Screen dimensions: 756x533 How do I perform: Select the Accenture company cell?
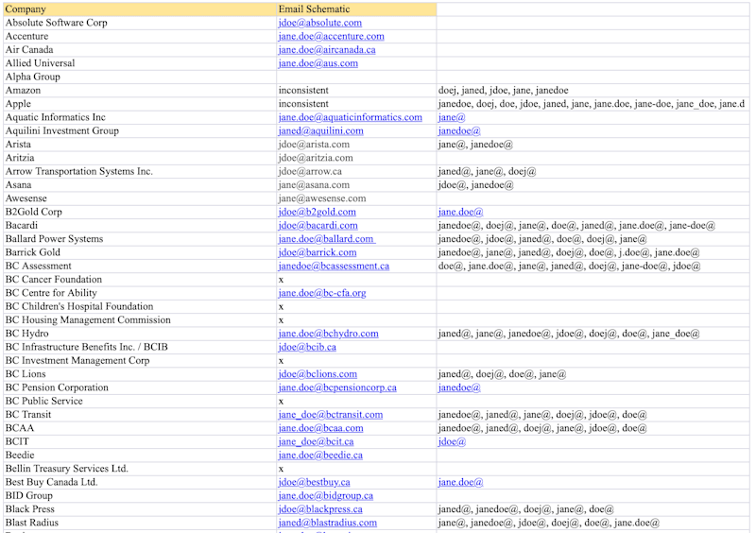click(x=140, y=36)
